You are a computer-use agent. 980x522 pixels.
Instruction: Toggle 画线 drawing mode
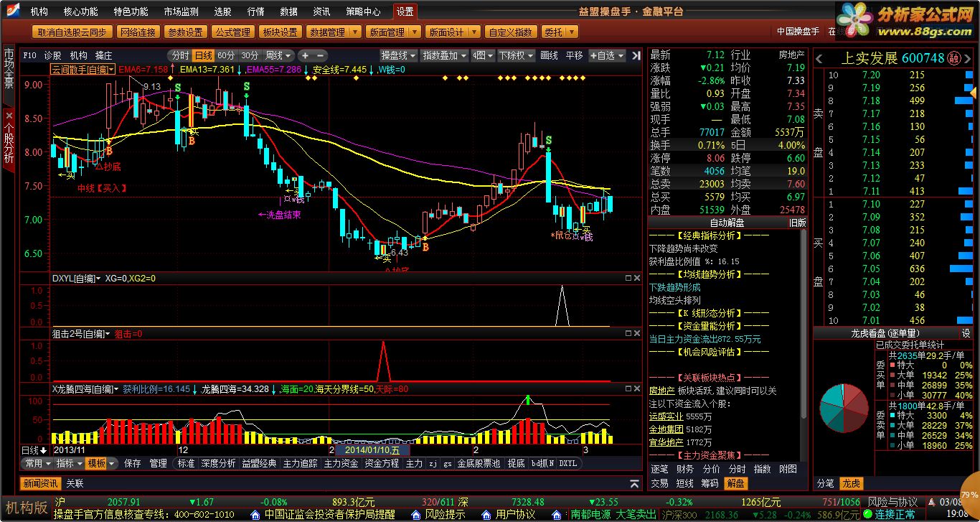[549, 55]
